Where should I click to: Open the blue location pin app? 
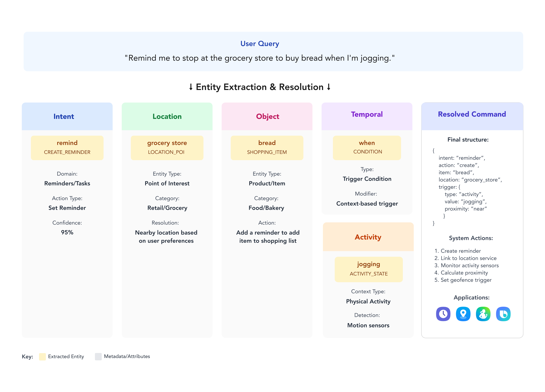[x=463, y=314]
